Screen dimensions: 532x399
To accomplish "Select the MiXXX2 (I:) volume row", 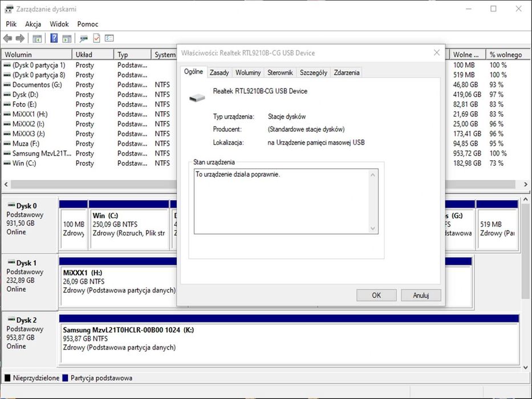I will point(89,124).
